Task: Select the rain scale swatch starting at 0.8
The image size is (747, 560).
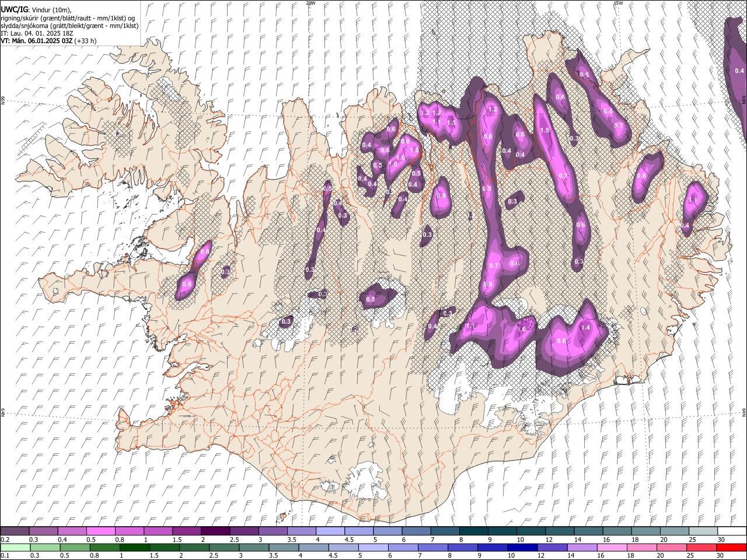Action: pyautogui.click(x=104, y=547)
